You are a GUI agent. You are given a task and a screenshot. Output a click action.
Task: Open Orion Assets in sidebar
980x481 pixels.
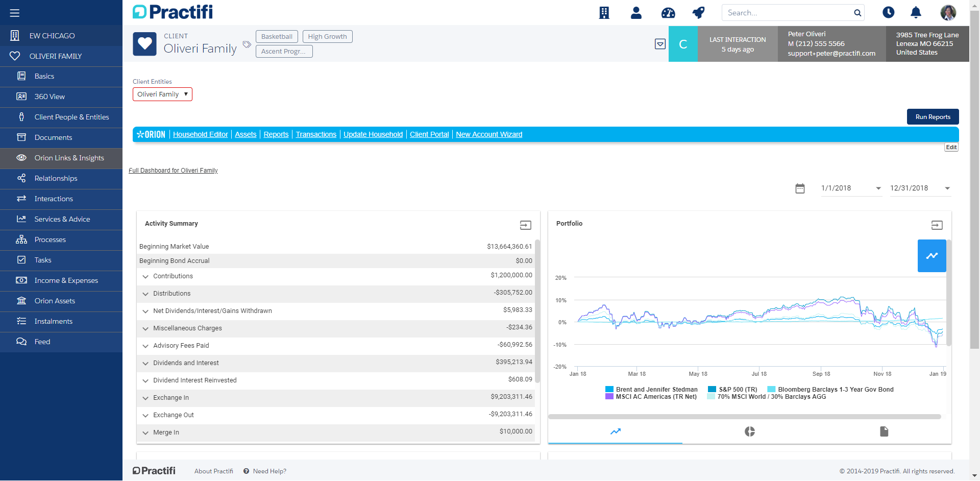pyautogui.click(x=61, y=301)
